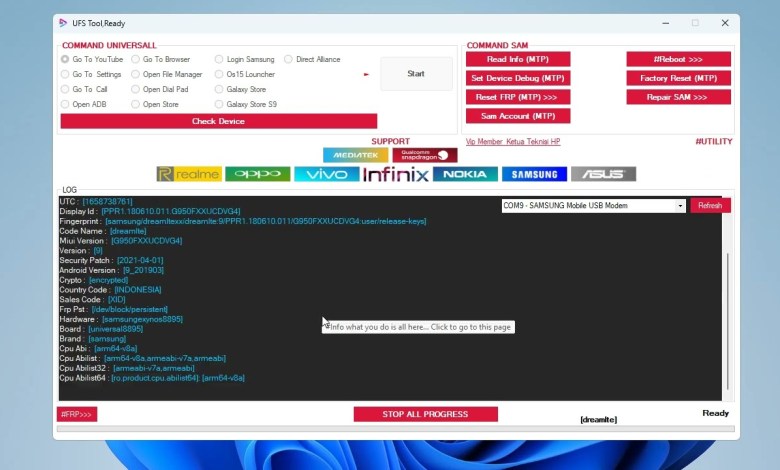780x470 pixels.
Task: Expand the COM9 Samsung modem port dropdown
Action: coord(680,205)
